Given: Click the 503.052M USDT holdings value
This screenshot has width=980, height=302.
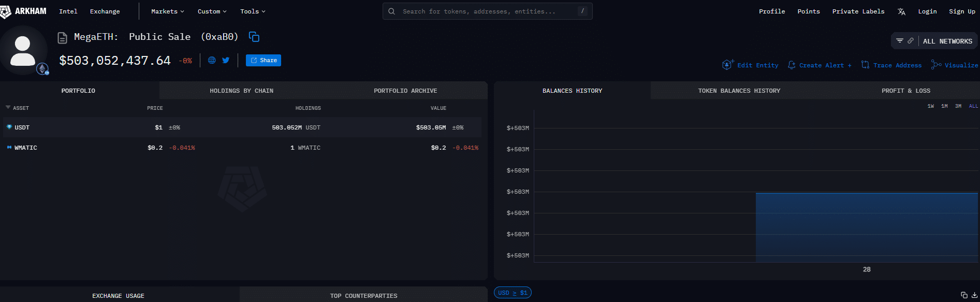Looking at the screenshot, I should (x=296, y=127).
